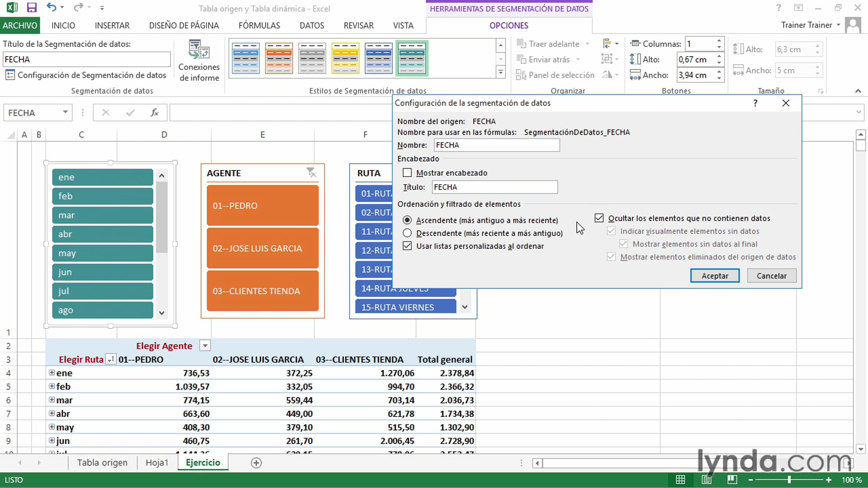
Task: Click the Save icon in quick access toolbar
Action: tap(32, 8)
